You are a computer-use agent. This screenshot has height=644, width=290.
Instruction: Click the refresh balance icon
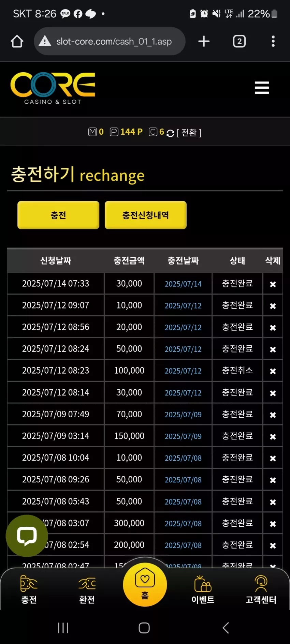(170, 133)
